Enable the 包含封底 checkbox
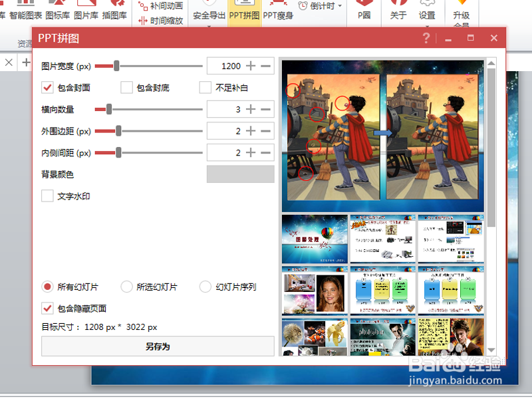 pyautogui.click(x=126, y=88)
